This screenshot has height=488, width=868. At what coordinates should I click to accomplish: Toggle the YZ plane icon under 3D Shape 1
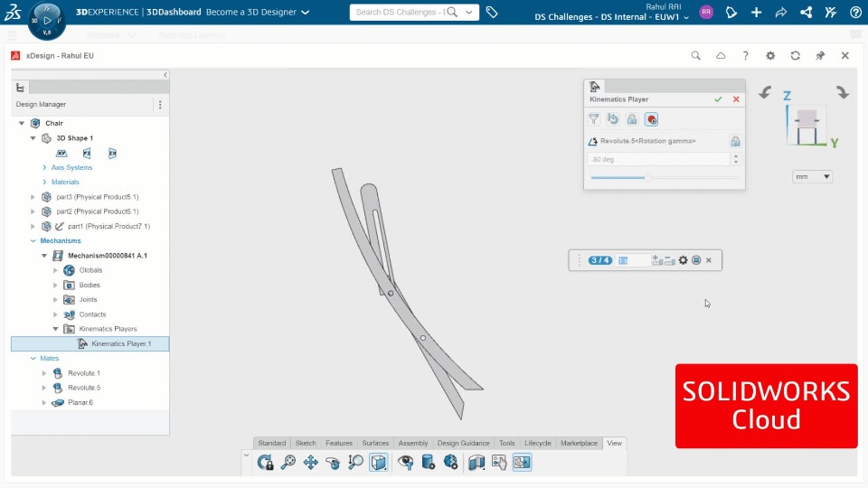pyautogui.click(x=87, y=154)
